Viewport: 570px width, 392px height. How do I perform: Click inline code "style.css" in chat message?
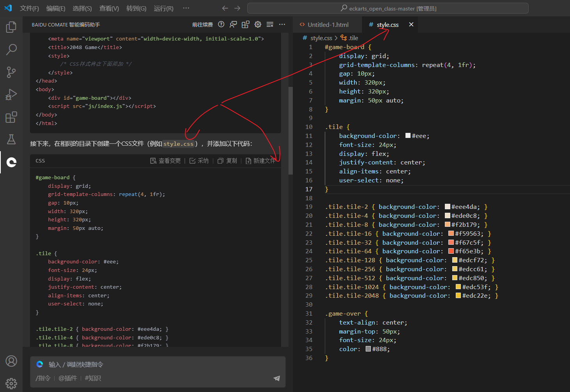[x=178, y=144]
